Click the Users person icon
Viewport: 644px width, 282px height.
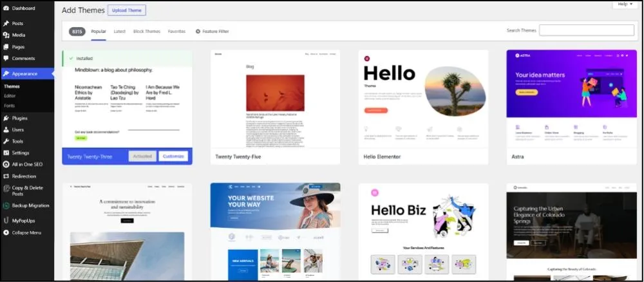(6, 129)
